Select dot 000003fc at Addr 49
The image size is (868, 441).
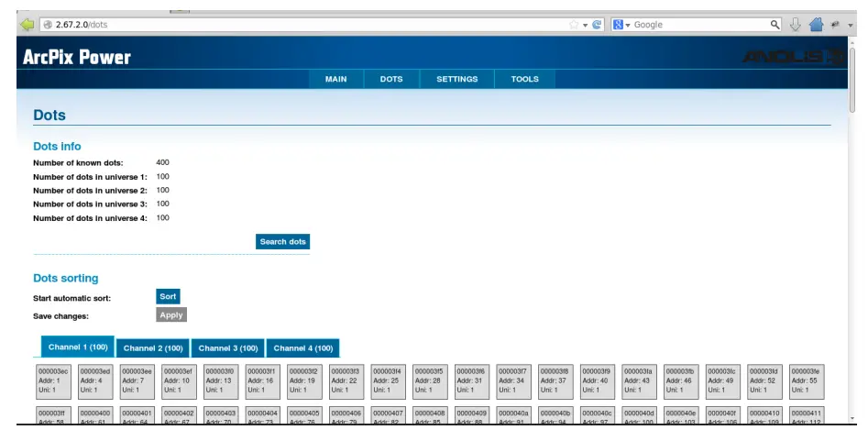coord(723,381)
